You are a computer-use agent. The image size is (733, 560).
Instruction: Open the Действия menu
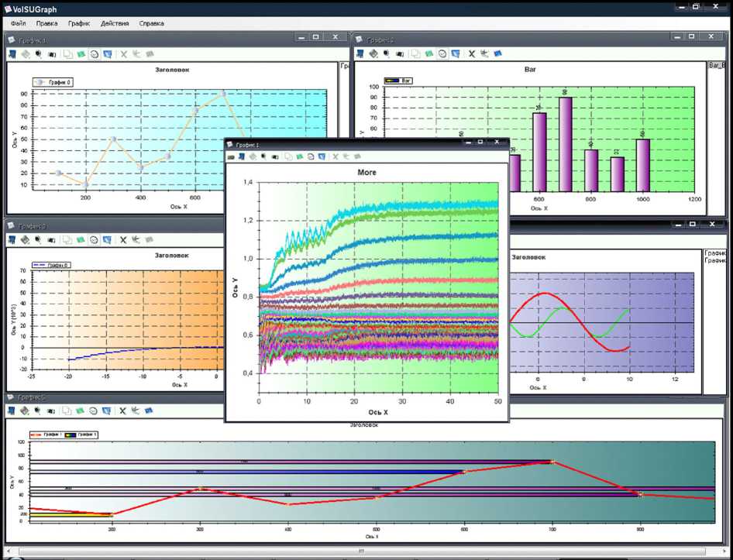tap(115, 23)
